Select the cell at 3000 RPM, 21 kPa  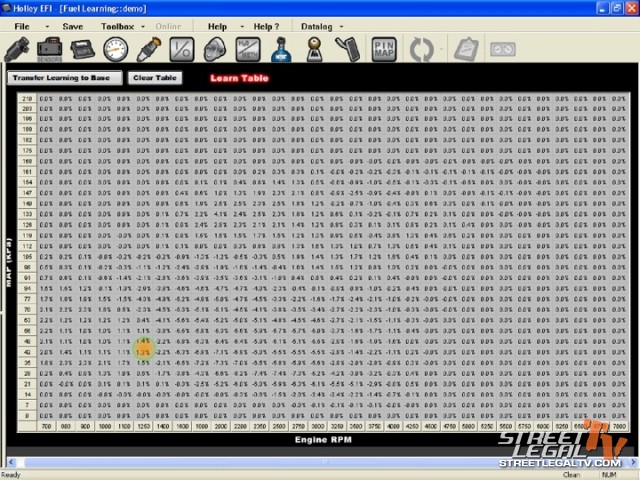[318, 384]
